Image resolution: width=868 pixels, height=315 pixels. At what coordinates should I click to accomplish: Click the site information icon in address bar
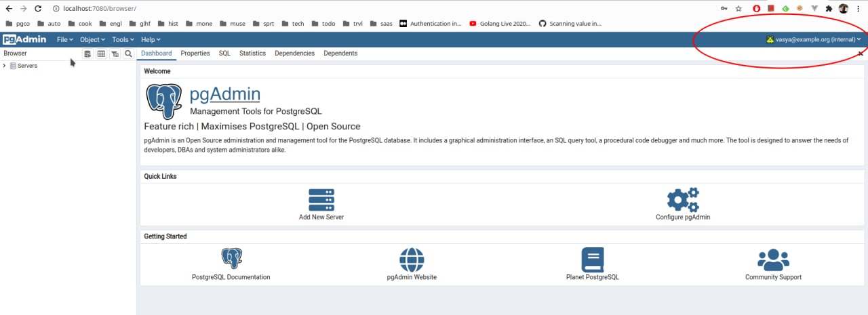[x=56, y=9]
